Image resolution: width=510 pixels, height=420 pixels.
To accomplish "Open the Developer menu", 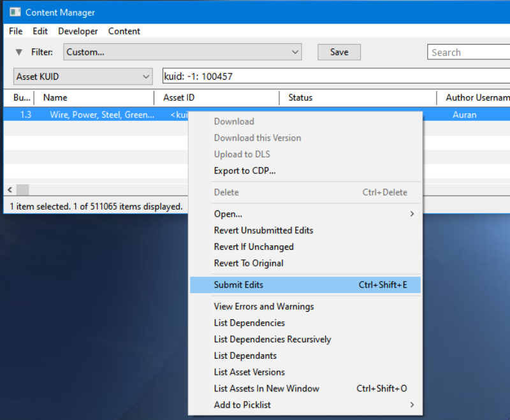I will [78, 31].
